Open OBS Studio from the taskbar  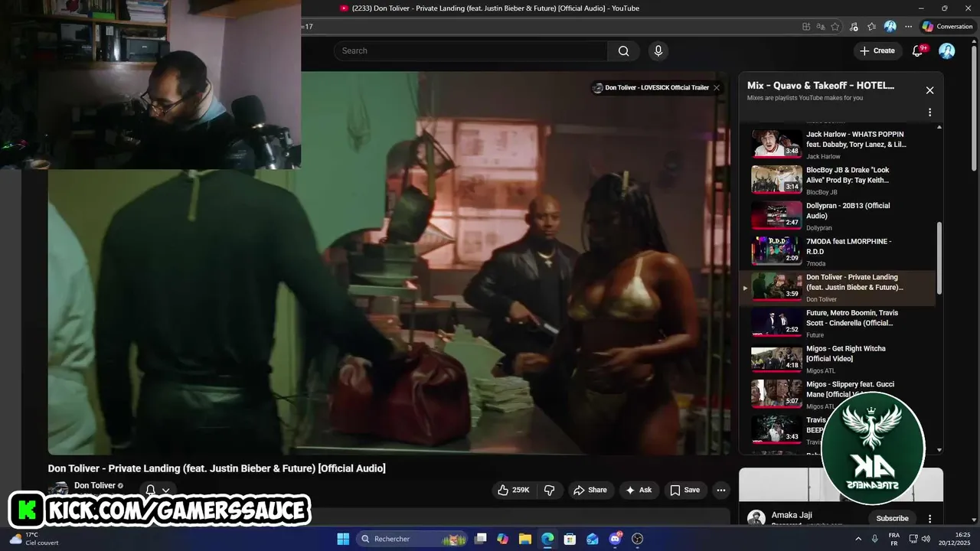[x=638, y=539]
